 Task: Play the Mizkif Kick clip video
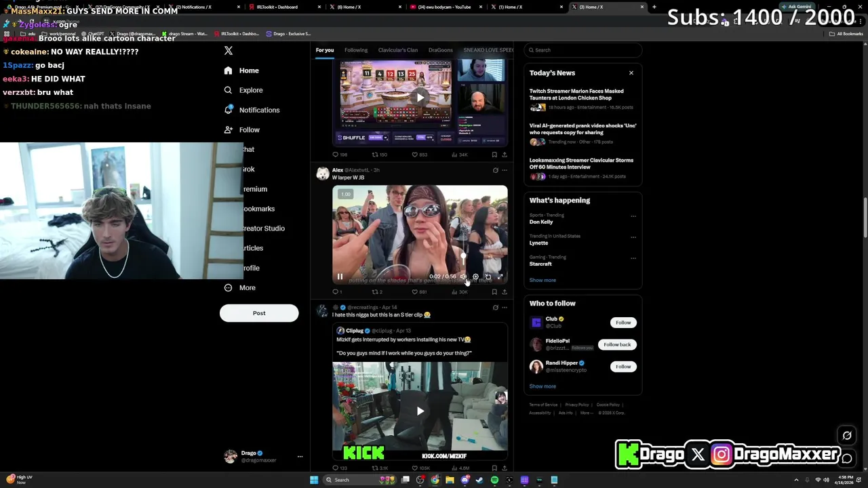pos(420,411)
